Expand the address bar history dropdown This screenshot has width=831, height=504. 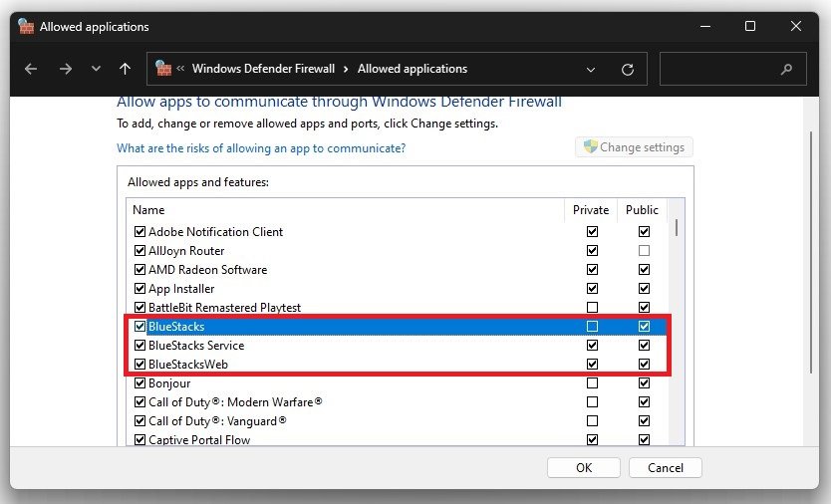click(x=591, y=69)
